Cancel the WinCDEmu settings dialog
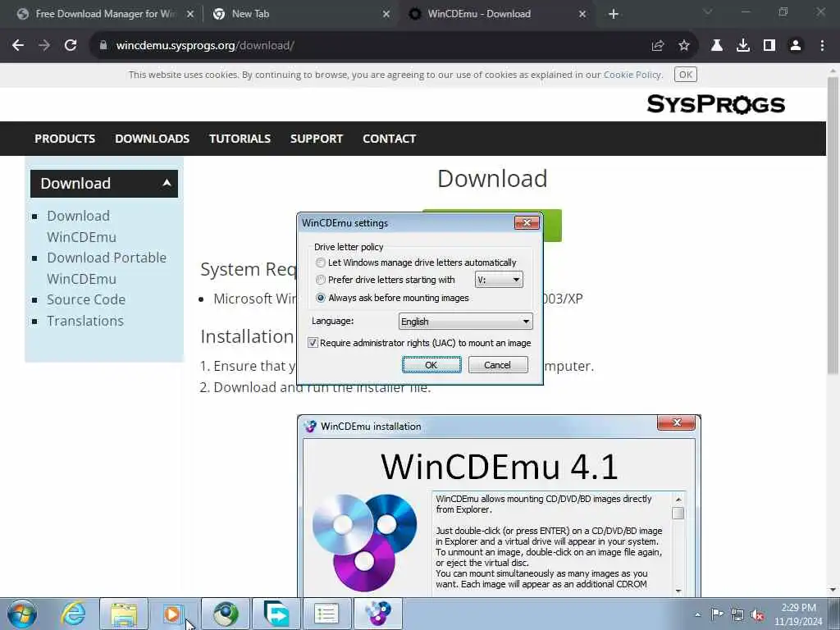Viewport: 840px width, 630px height. click(498, 365)
